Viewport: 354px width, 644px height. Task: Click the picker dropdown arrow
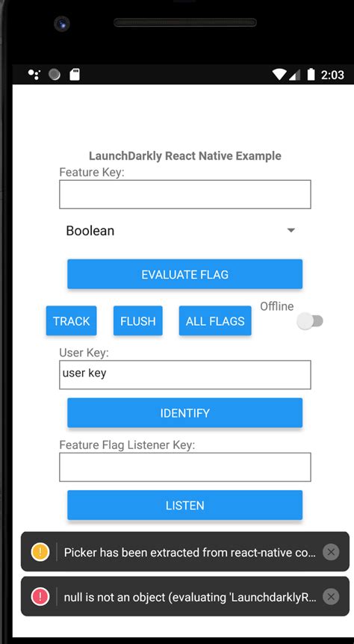[291, 230]
